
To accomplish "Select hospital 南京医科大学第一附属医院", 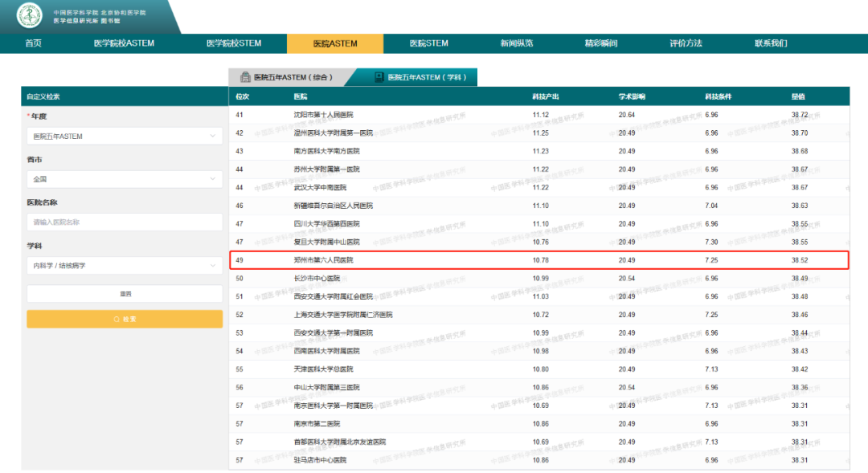I will coord(334,406).
